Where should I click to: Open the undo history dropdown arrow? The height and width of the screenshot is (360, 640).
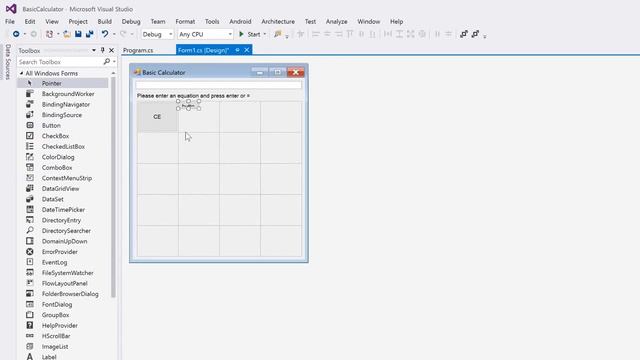114,34
